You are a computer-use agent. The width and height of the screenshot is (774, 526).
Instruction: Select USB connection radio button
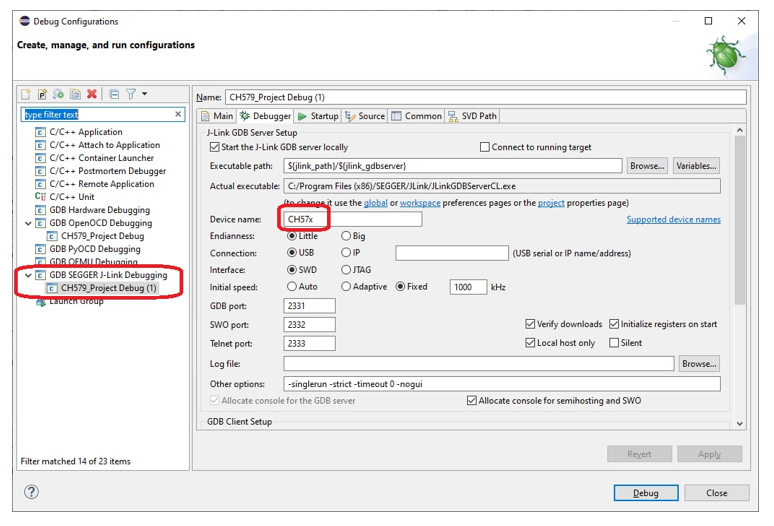tap(292, 253)
